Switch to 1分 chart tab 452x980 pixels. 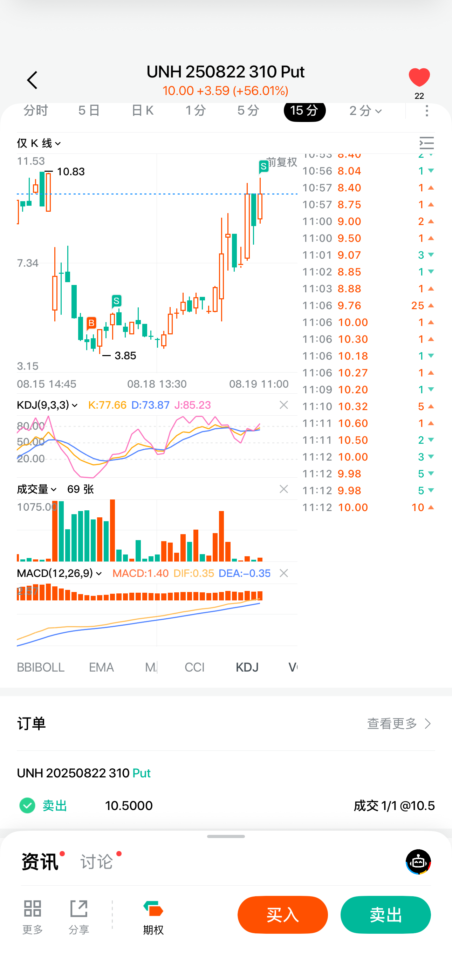(x=195, y=110)
